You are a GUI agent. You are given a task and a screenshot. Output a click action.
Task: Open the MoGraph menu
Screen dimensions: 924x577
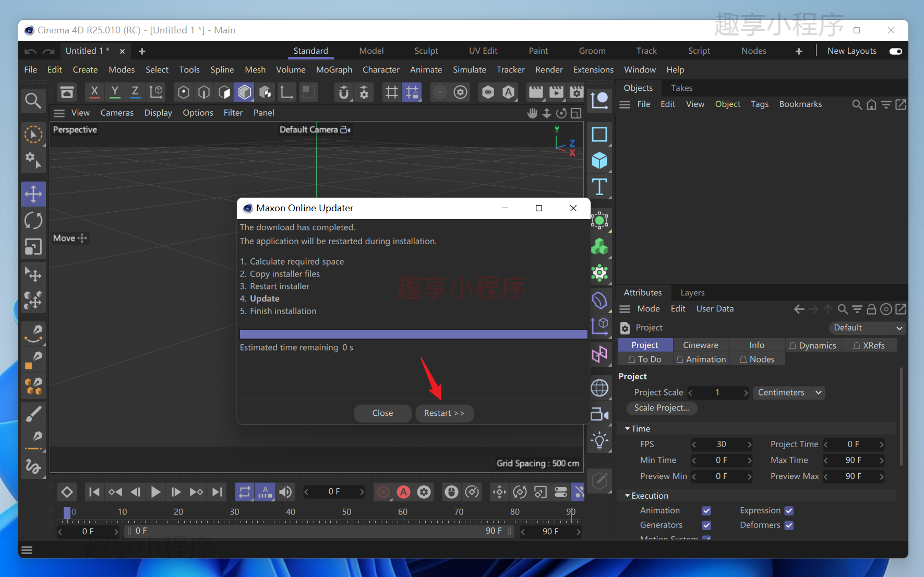click(334, 69)
